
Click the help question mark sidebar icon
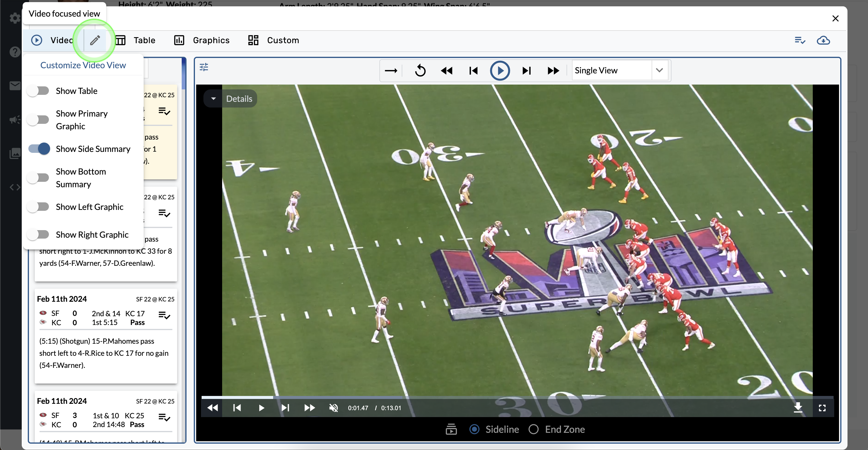pos(14,52)
